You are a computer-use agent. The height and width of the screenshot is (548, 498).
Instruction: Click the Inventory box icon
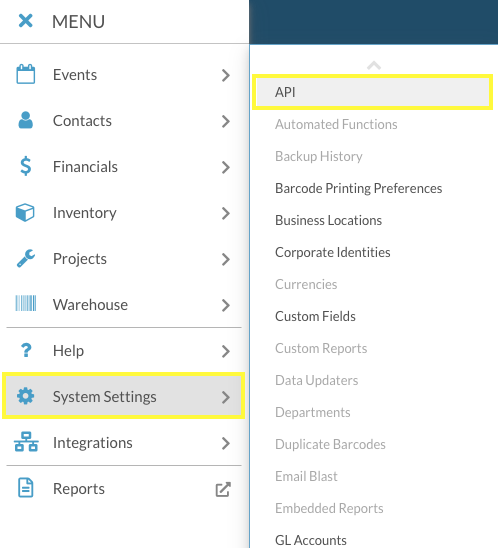point(25,212)
